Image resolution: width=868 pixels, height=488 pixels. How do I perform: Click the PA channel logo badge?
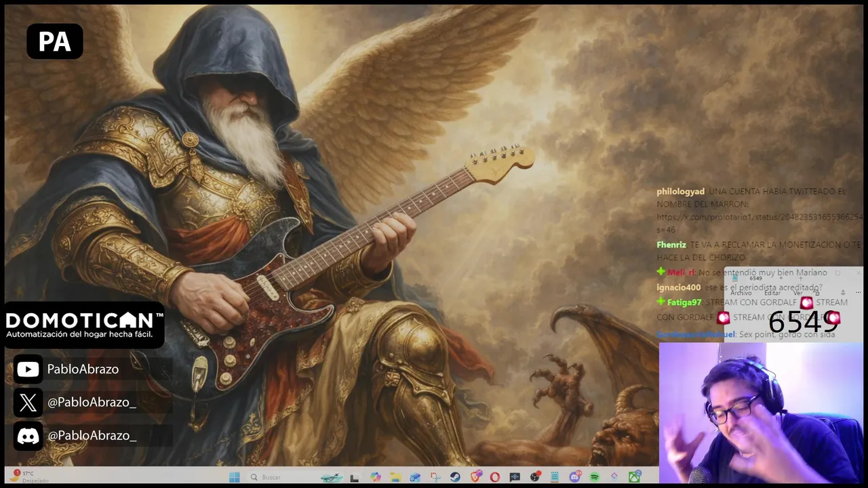[55, 41]
